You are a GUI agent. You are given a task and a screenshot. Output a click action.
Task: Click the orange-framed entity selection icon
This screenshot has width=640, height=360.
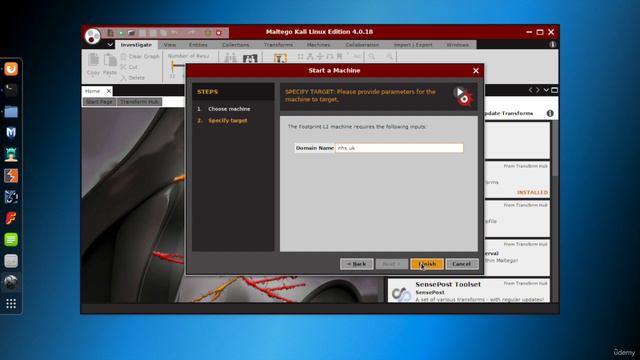pos(280,58)
